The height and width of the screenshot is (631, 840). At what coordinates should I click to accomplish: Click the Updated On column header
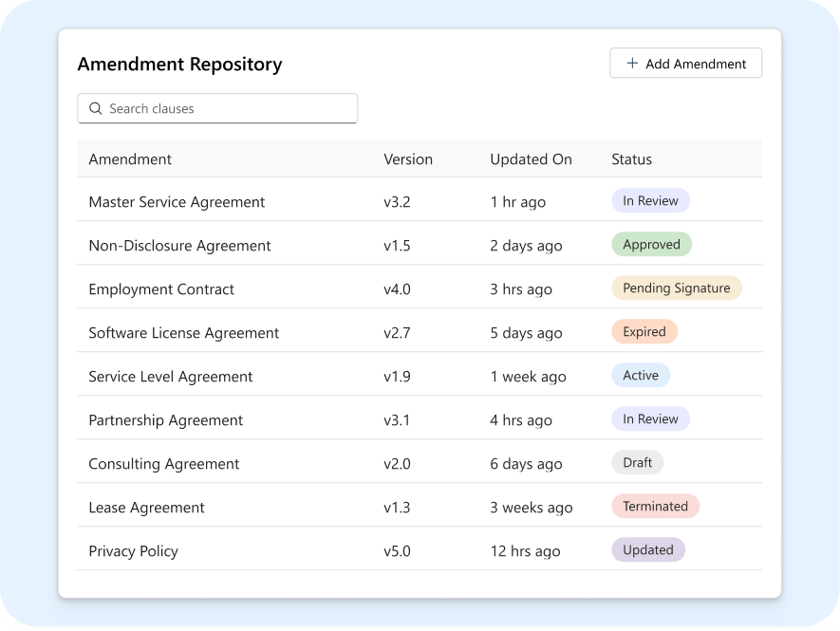[531, 159]
